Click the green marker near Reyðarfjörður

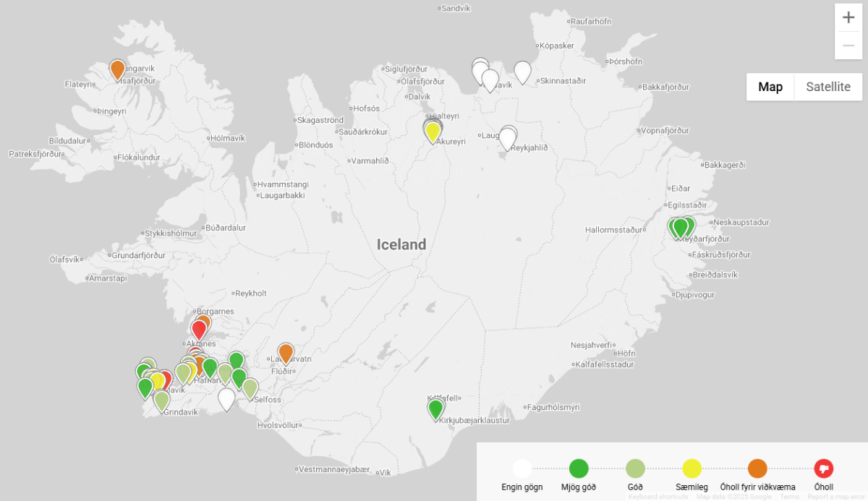click(680, 228)
